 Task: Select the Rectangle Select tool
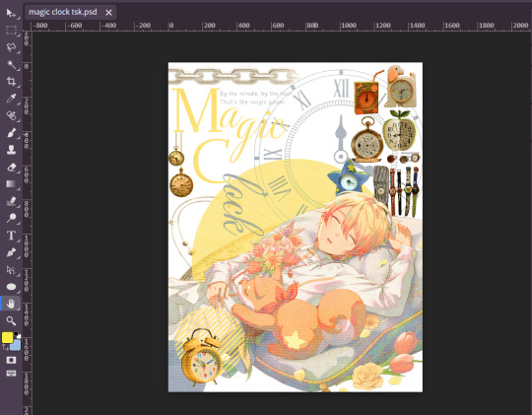coord(11,30)
